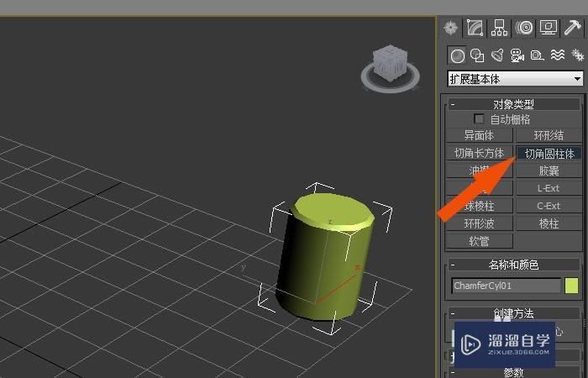588x378 pixels.
Task: Open the 扩展基本体 dropdown list
Action: click(x=516, y=79)
